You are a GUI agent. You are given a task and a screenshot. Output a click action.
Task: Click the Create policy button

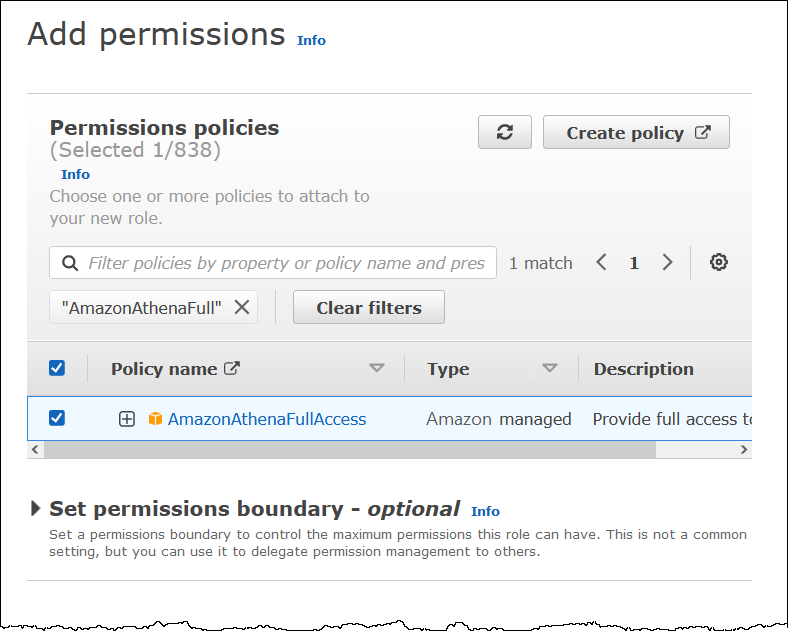point(636,133)
